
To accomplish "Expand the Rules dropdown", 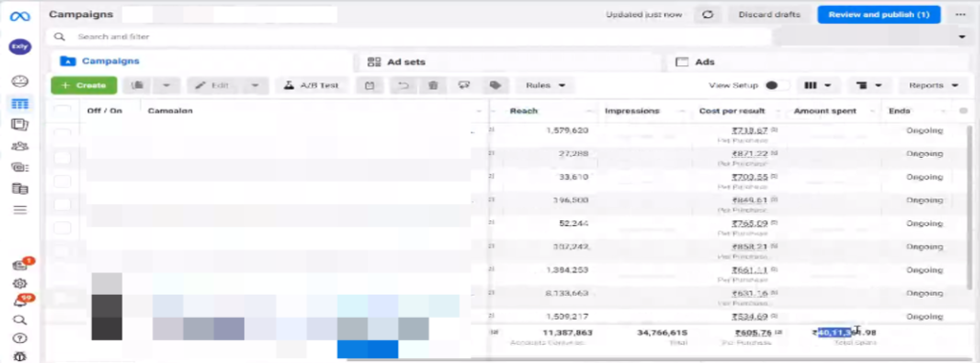I will click(x=546, y=86).
